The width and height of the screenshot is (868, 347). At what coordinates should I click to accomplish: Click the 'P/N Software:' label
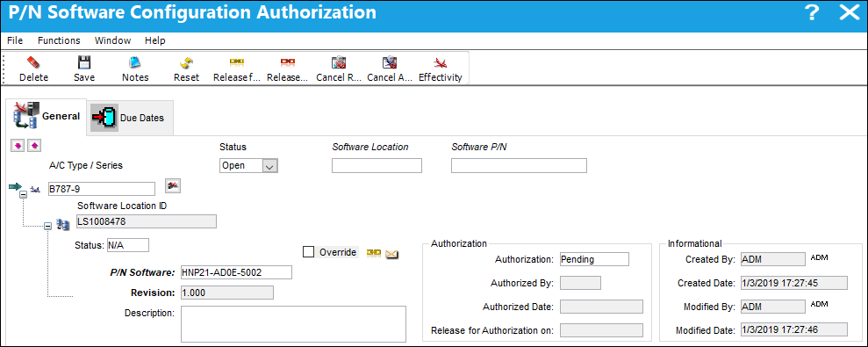coord(143,272)
